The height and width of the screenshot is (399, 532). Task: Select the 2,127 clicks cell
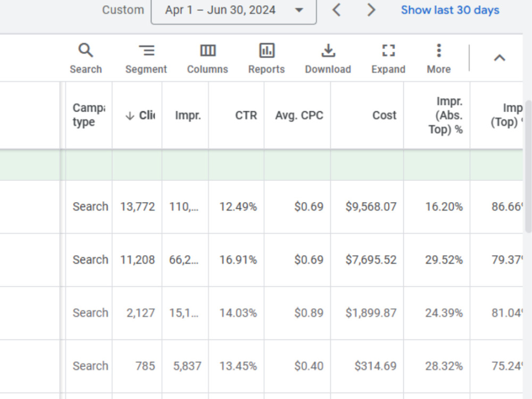coord(137,313)
